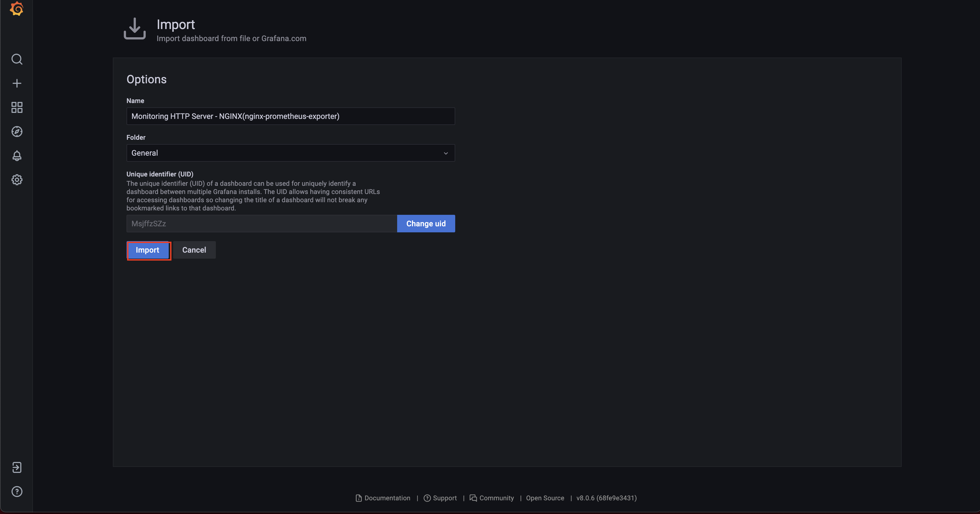Click into the dashboard Name input field

coord(290,116)
